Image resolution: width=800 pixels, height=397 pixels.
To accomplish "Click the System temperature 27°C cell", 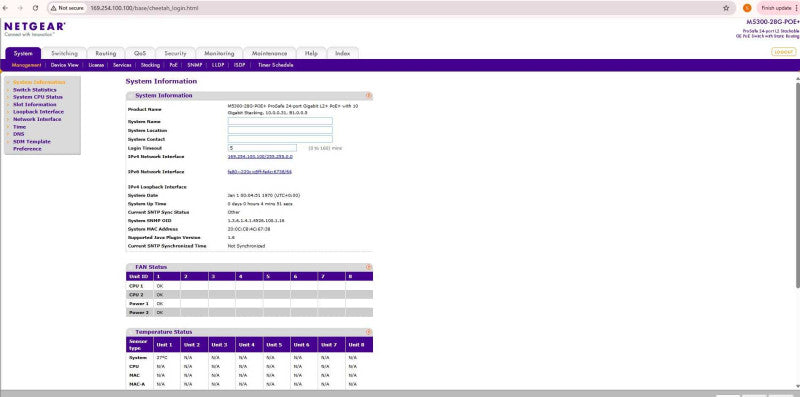I will [166, 358].
